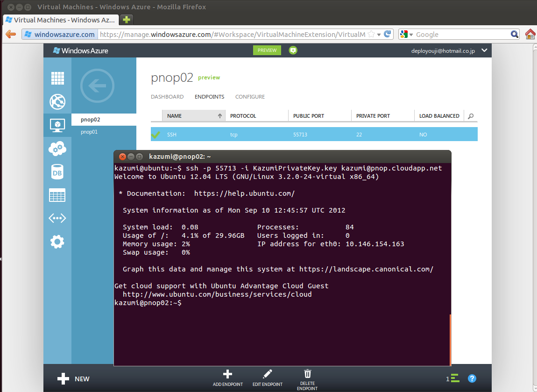Click the EDIT ENDPOINT pencil icon
The image size is (537, 392).
[x=268, y=374]
